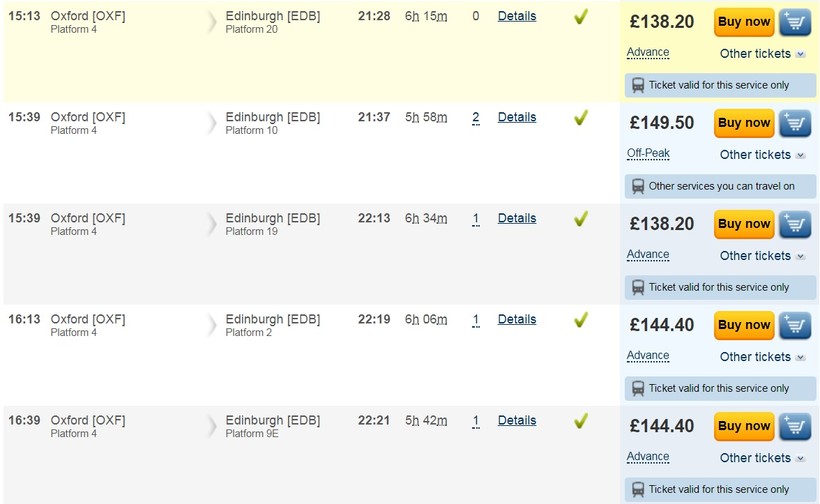Viewport: 820px width, 504px height.
Task: Click the 1 change link on 16:13 journey
Action: pyautogui.click(x=476, y=320)
